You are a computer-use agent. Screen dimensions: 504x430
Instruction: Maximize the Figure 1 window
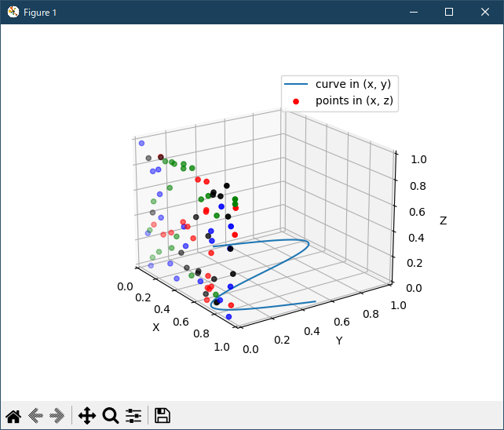(x=449, y=13)
